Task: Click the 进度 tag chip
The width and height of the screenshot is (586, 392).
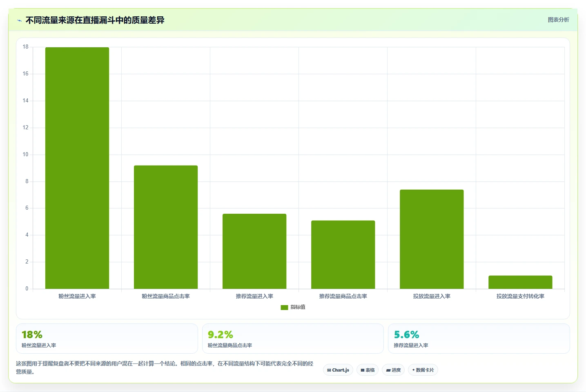Action: [393, 370]
